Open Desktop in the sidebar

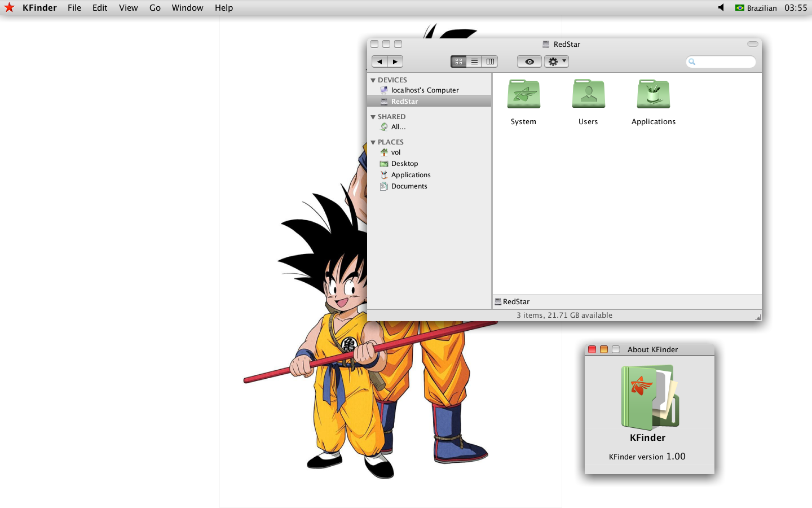[429, 164]
